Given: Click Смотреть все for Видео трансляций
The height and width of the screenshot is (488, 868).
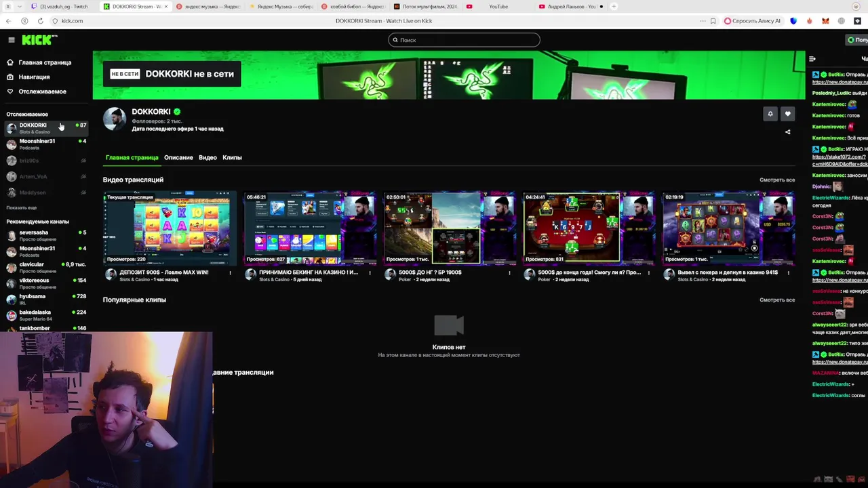Looking at the screenshot, I should click(777, 180).
